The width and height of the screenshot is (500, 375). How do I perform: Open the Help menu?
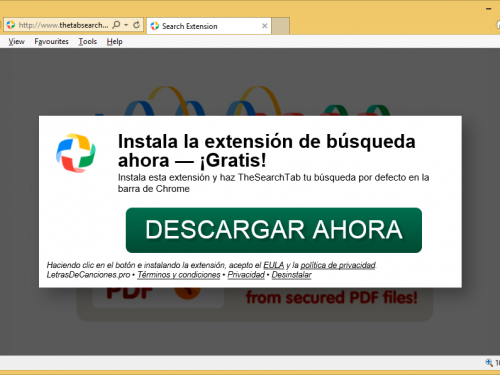coord(115,42)
